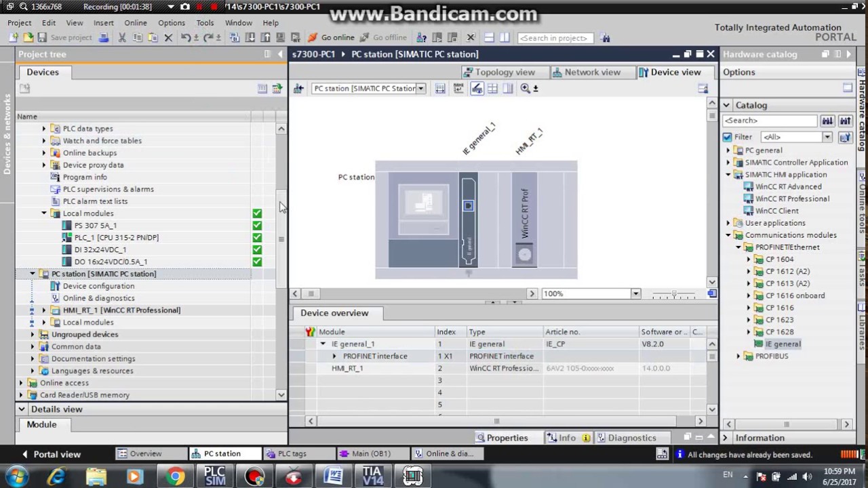Viewport: 868px width, 488px height.
Task: Click the Cut scissors icon
Action: point(122,38)
